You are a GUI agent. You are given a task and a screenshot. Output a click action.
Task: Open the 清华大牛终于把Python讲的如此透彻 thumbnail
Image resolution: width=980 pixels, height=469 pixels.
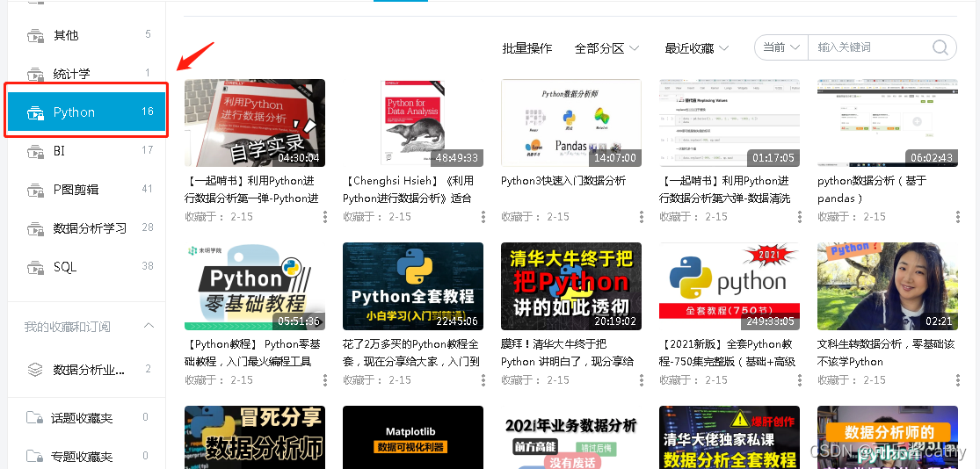571,286
